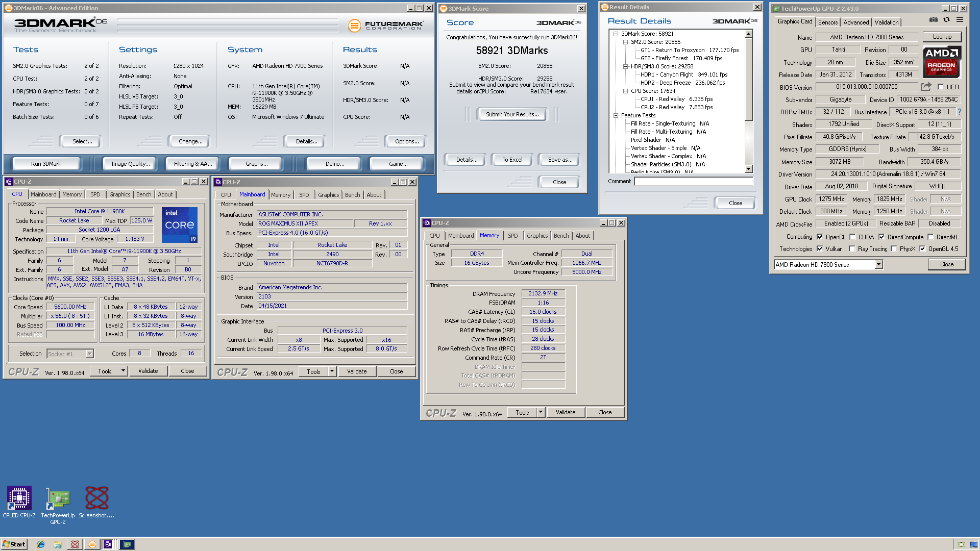Launch Internet Explorer from the quick launch

tap(41, 544)
